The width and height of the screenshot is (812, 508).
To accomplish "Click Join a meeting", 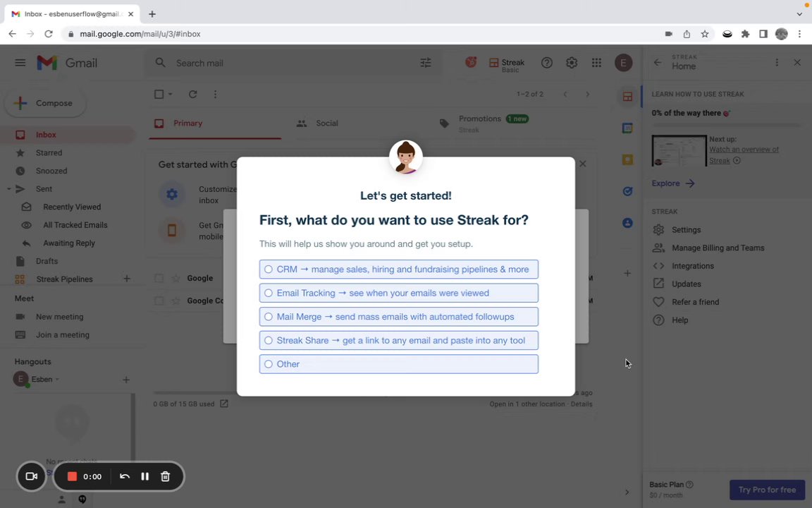I will coord(63,335).
